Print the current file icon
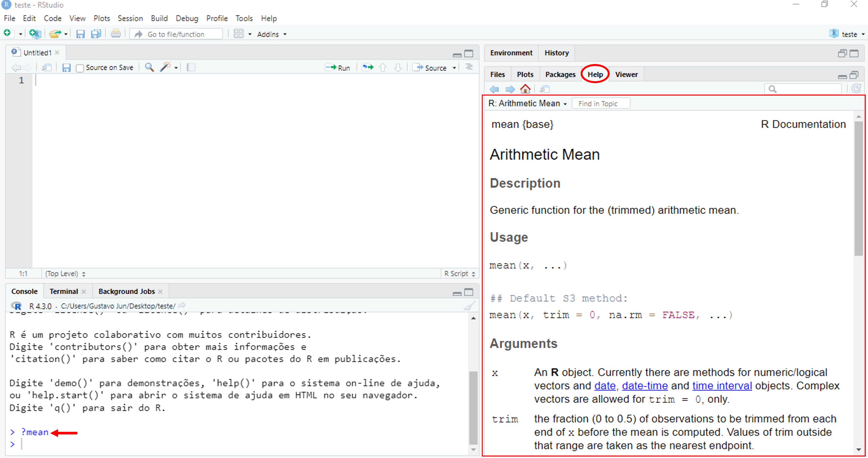 116,34
